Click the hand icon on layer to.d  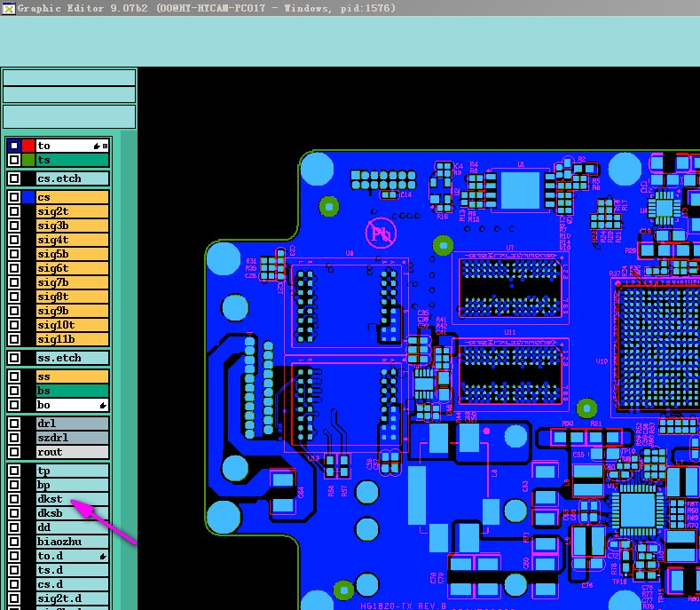(x=103, y=557)
